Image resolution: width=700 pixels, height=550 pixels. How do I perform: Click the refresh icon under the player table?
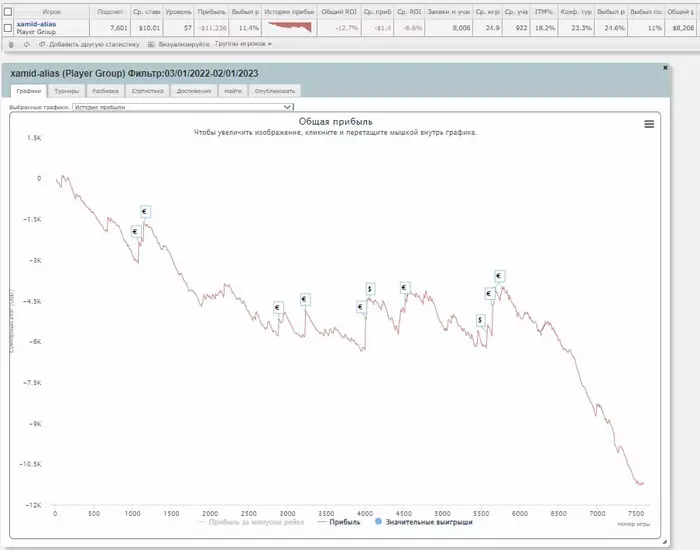click(x=26, y=45)
